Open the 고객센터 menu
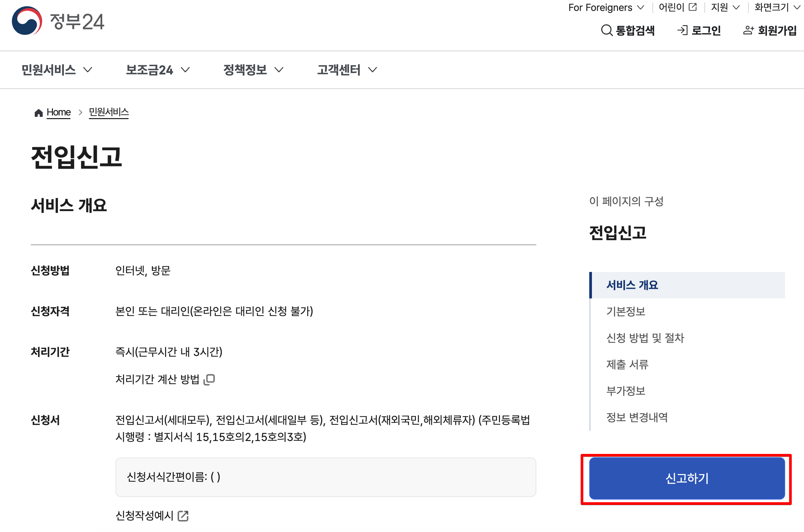The height and width of the screenshot is (532, 804). 346,70
